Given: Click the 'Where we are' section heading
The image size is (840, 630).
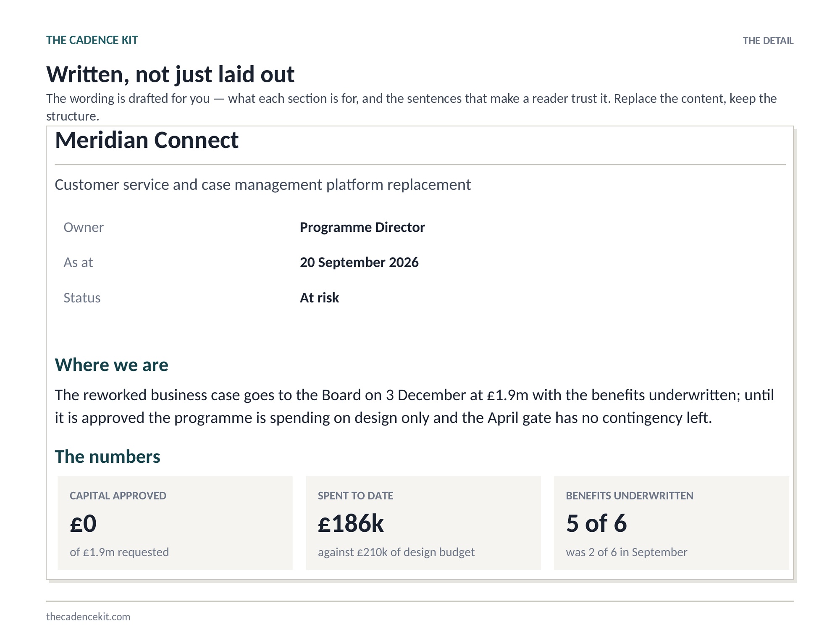Looking at the screenshot, I should pos(111,365).
